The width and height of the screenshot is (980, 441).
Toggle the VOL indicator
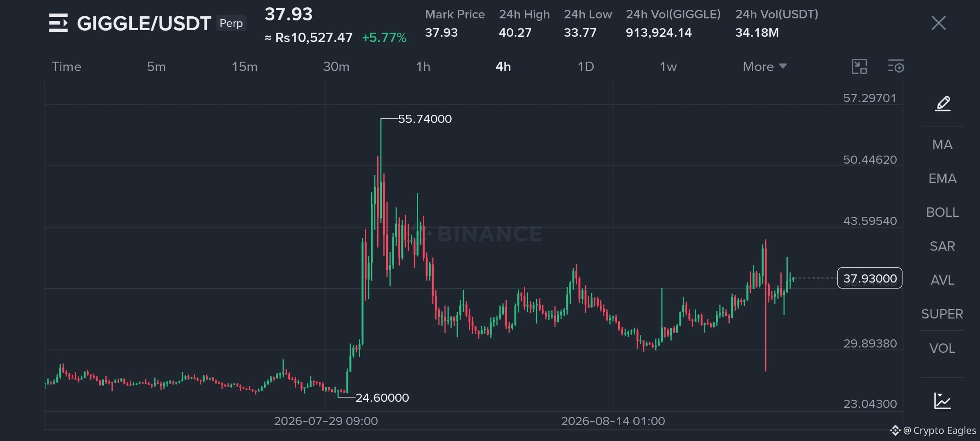coord(942,348)
